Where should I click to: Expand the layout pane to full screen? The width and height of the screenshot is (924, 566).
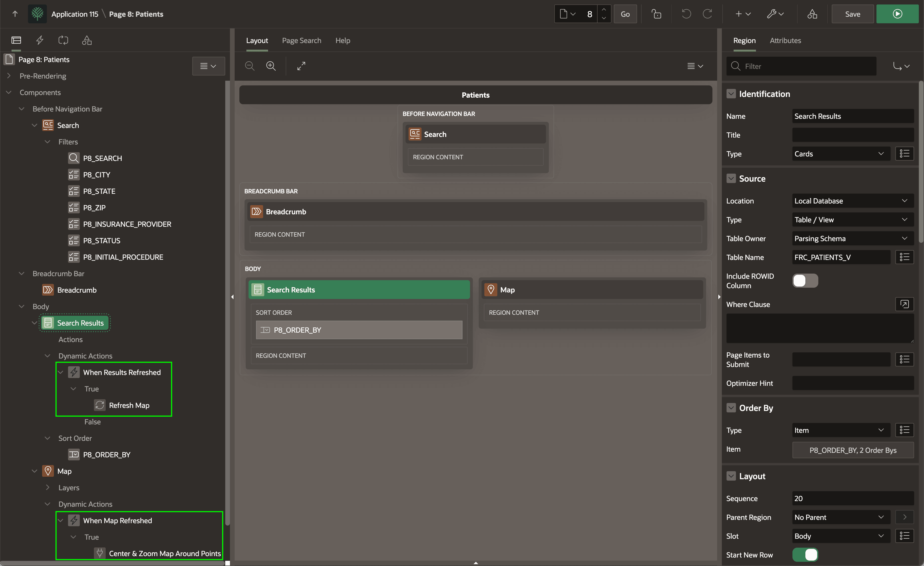[301, 66]
